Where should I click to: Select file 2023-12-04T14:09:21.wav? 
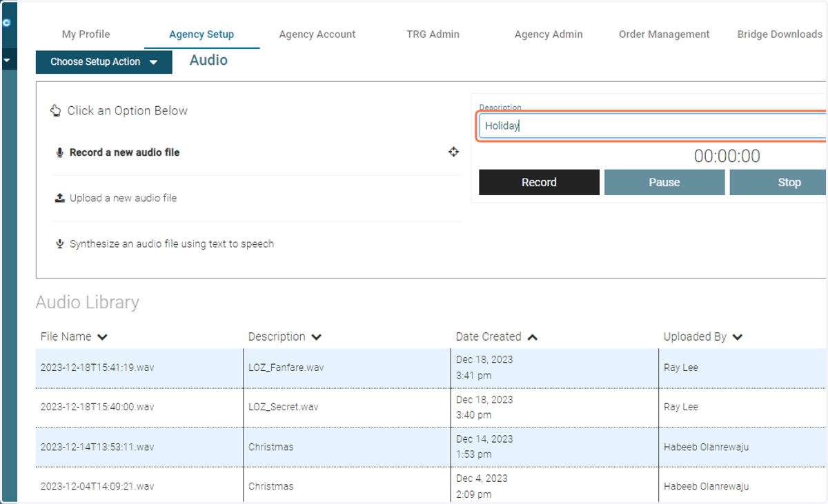pos(97,486)
